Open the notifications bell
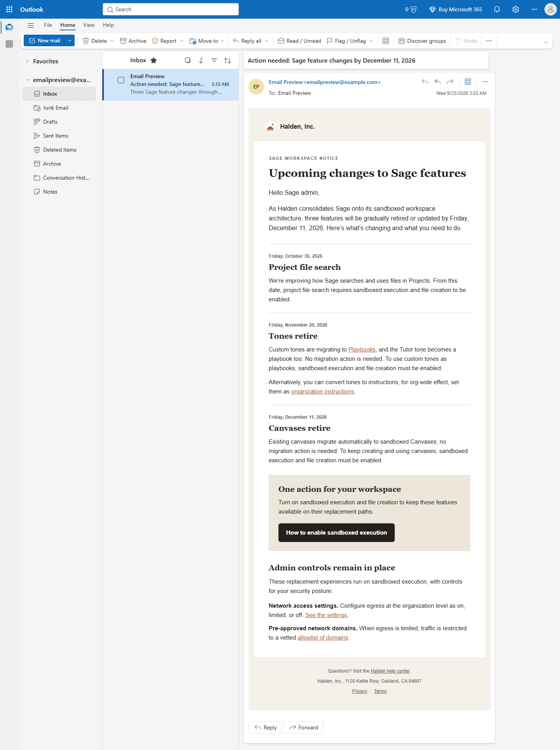The image size is (560, 750). click(497, 9)
